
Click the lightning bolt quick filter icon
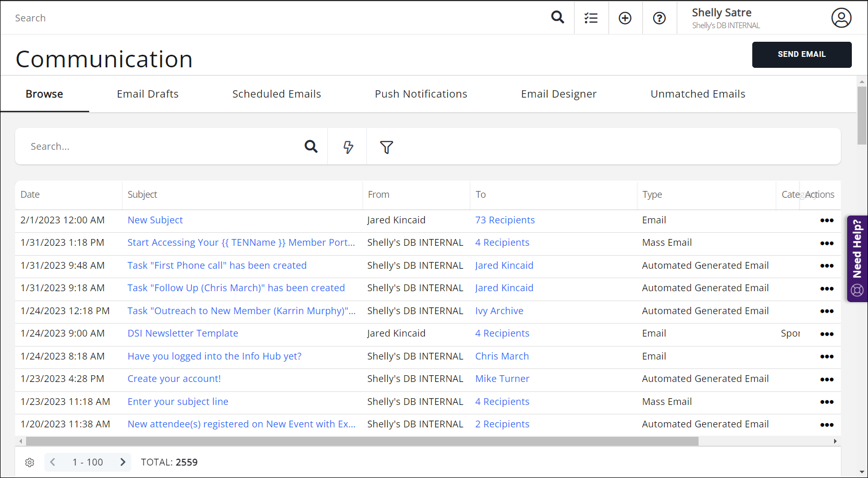[348, 147]
